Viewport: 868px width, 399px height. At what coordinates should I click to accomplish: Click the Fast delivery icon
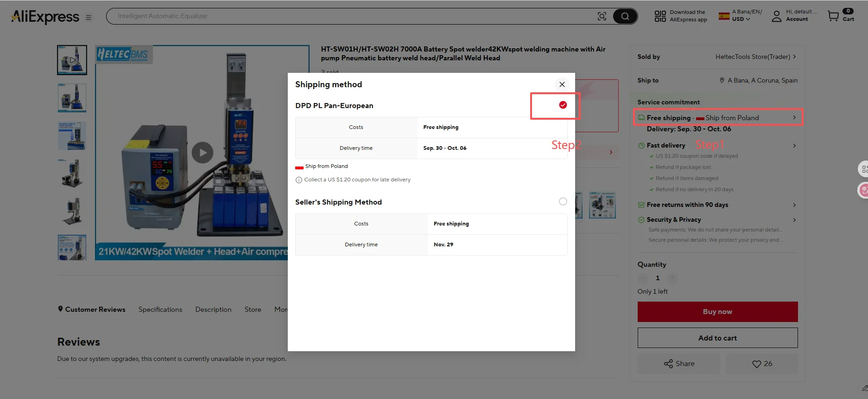[x=641, y=146]
